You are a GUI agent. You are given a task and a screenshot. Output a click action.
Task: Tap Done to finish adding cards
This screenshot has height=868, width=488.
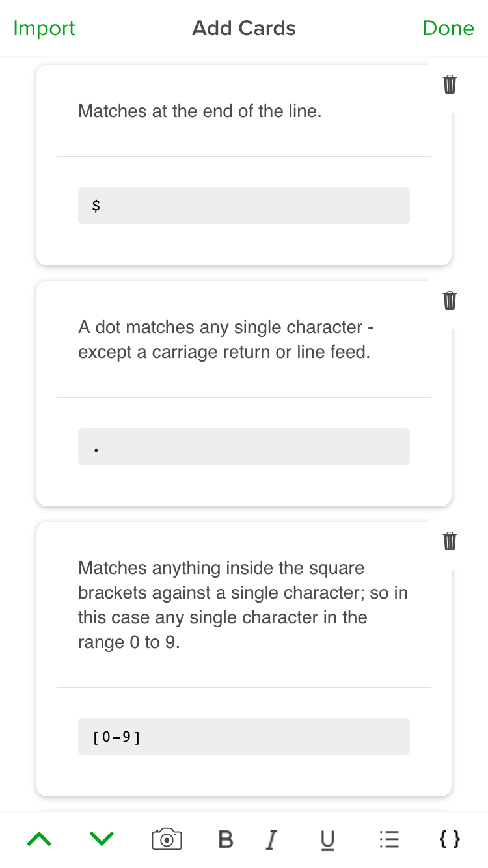coord(448,28)
